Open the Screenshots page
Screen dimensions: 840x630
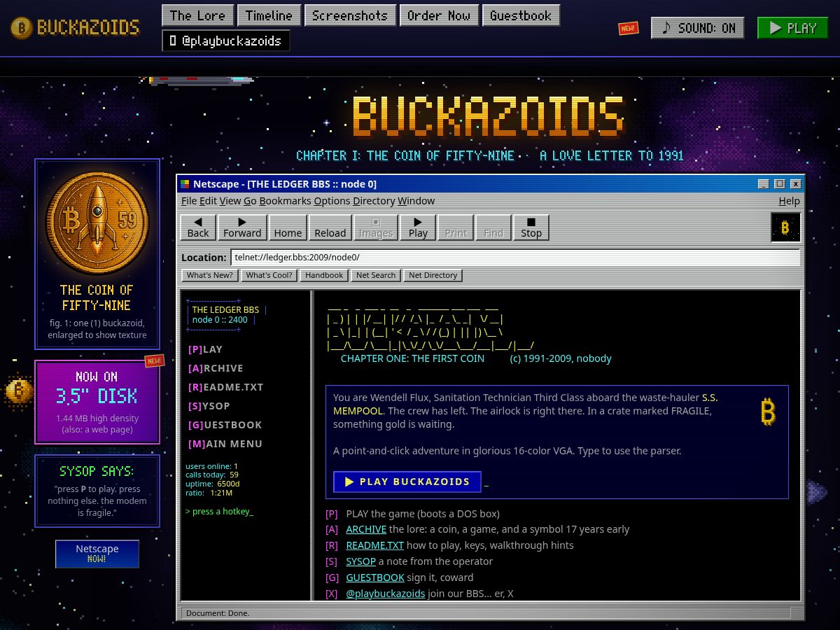pos(350,15)
